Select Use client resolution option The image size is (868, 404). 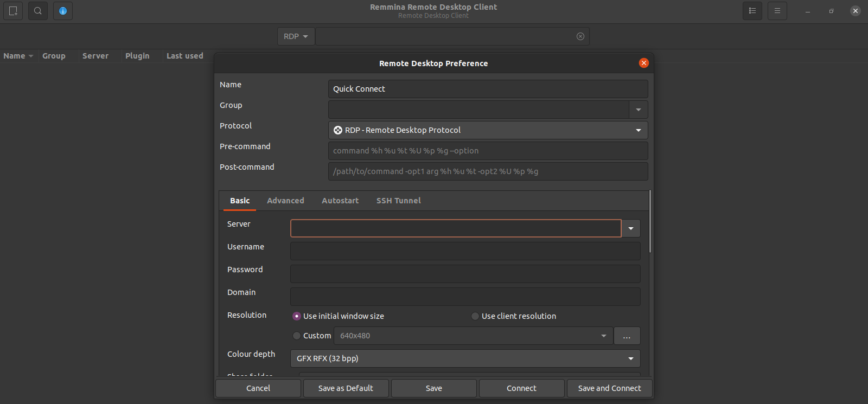coord(514,316)
